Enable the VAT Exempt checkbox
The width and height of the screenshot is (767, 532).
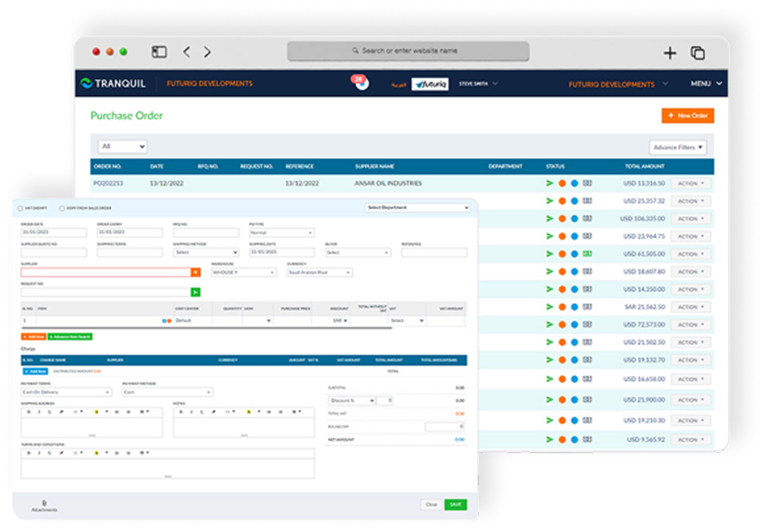click(21, 208)
